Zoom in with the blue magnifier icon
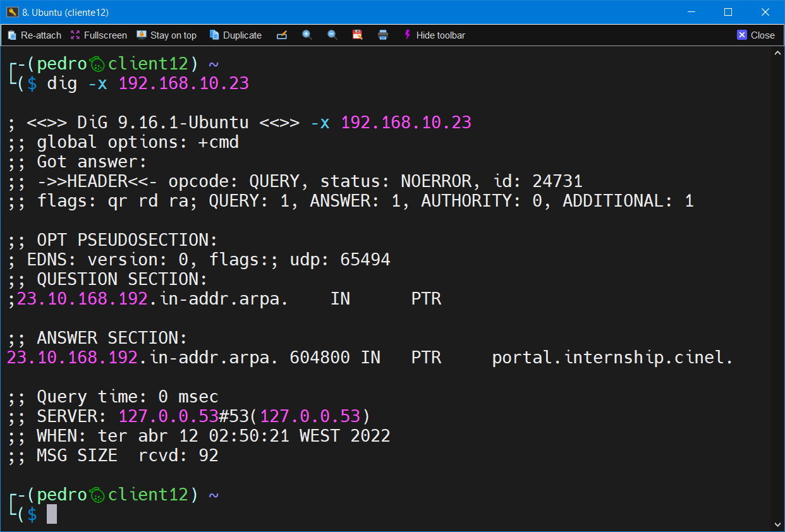The width and height of the screenshot is (785, 532). pos(307,35)
